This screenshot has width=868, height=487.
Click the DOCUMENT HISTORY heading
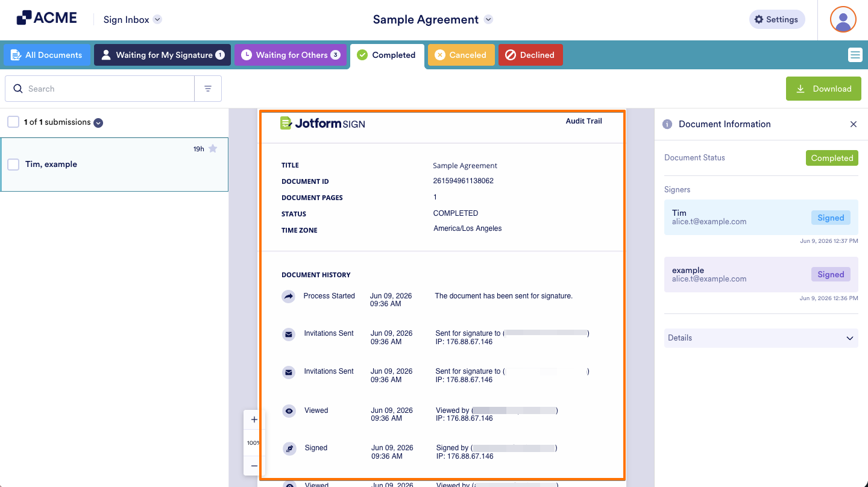pos(316,275)
